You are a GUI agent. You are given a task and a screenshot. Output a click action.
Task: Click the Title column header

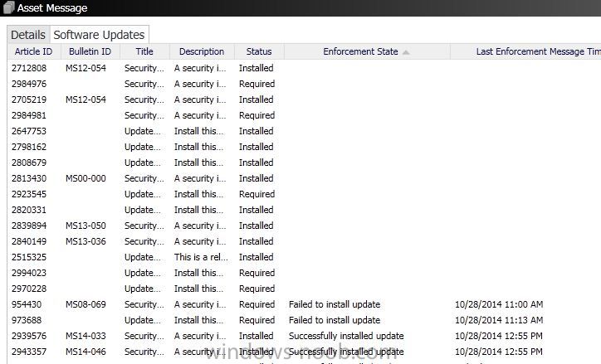pos(144,51)
